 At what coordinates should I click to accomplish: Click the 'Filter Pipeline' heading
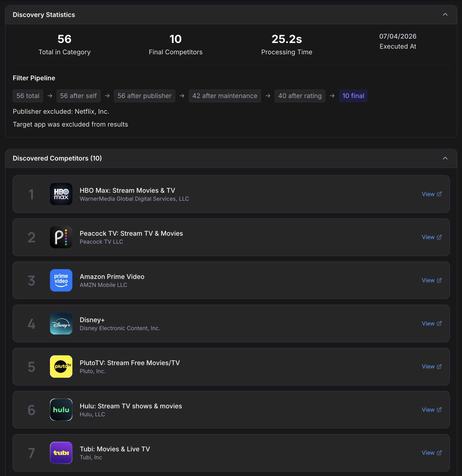(34, 78)
